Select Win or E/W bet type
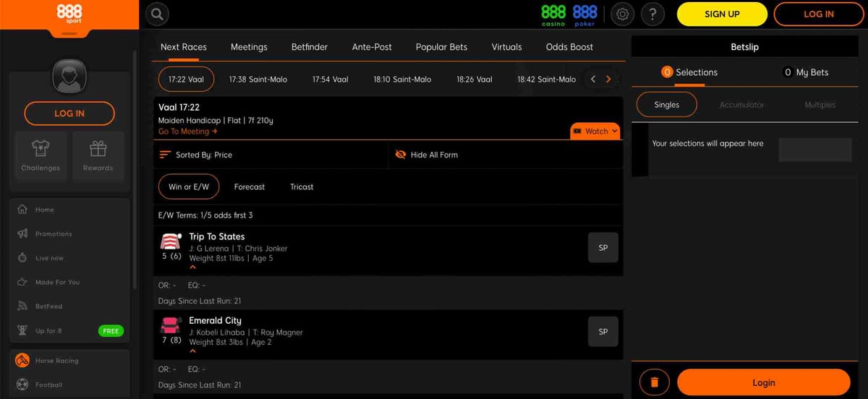 tap(189, 186)
